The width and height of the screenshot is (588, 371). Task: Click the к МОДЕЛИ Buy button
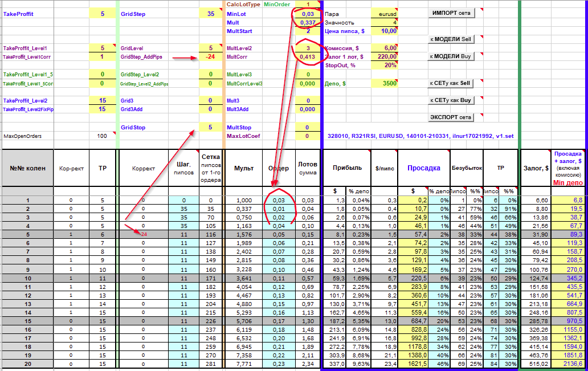coord(451,56)
